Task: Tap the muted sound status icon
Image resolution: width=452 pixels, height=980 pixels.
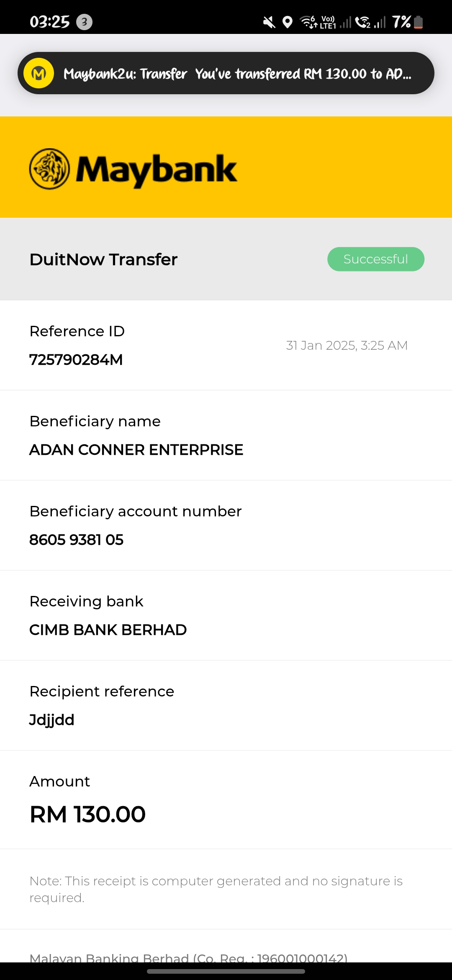Action: (269, 22)
